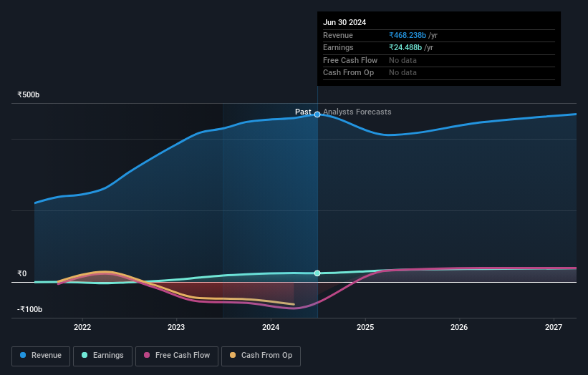Click the Cash From Op row in tooltip
The width and height of the screenshot is (588, 375).
point(439,73)
